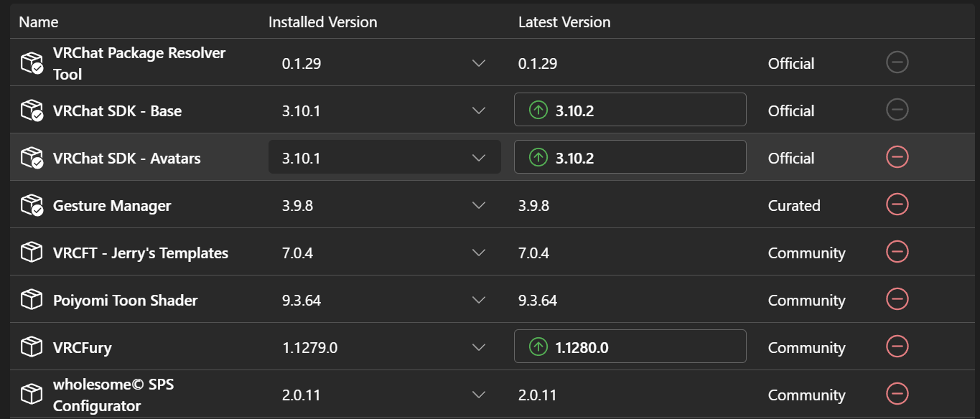Remove the Poiyomi Toon Shader package
Image resolution: width=980 pixels, height=419 pixels.
pos(897,299)
